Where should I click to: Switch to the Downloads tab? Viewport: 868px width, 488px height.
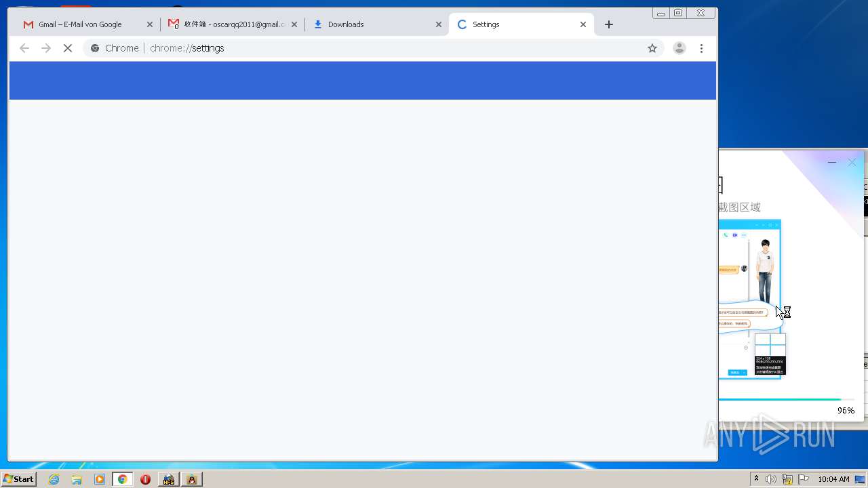tap(376, 24)
